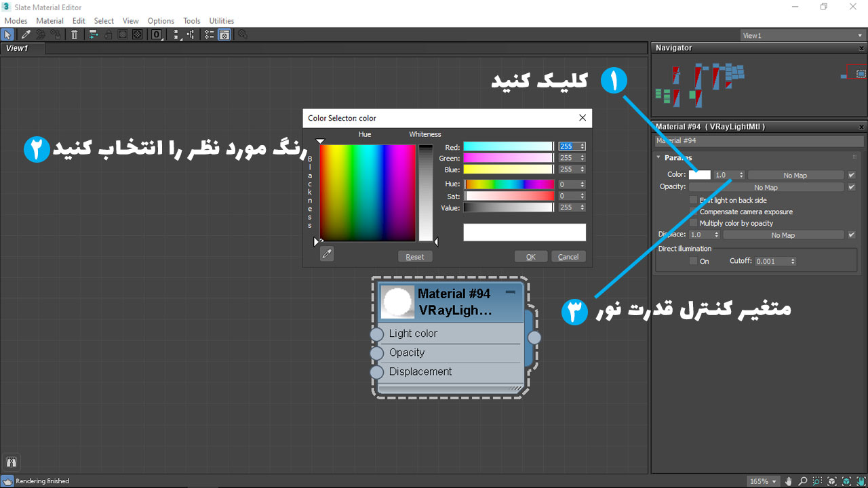Click Cancel in Color Selector
868x488 pixels.
click(x=568, y=257)
